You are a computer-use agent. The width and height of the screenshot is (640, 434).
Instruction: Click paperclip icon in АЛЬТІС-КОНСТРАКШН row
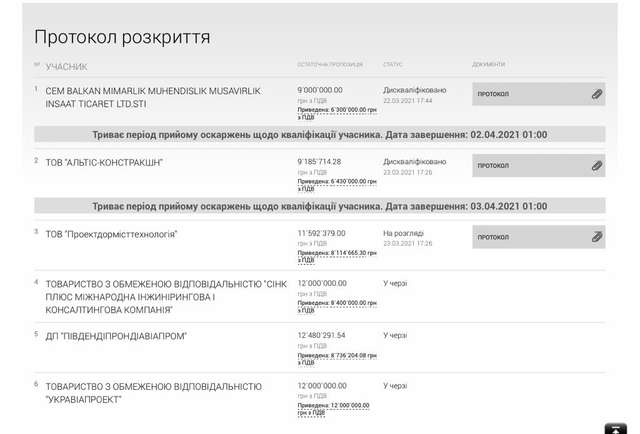tap(596, 166)
